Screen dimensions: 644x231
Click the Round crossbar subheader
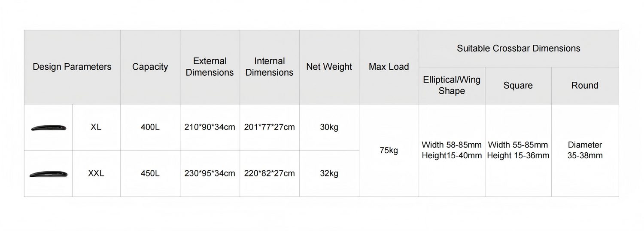tap(585, 86)
